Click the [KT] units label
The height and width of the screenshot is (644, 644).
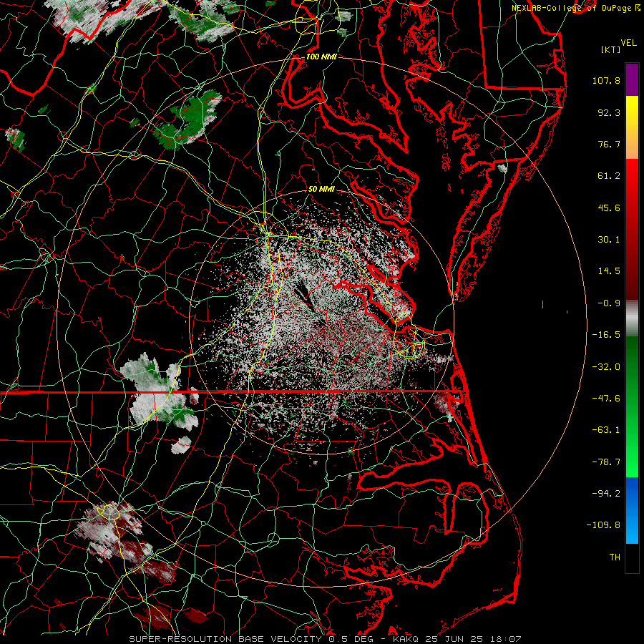(611, 49)
